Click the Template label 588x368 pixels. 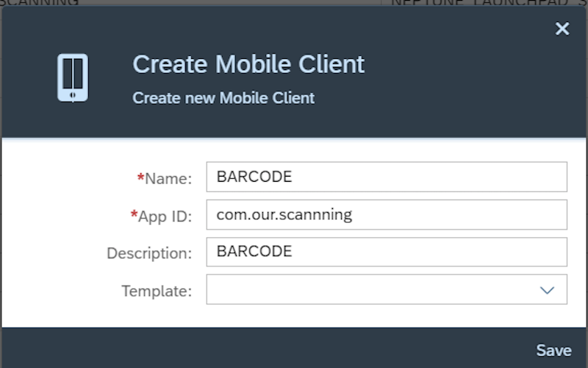click(157, 291)
